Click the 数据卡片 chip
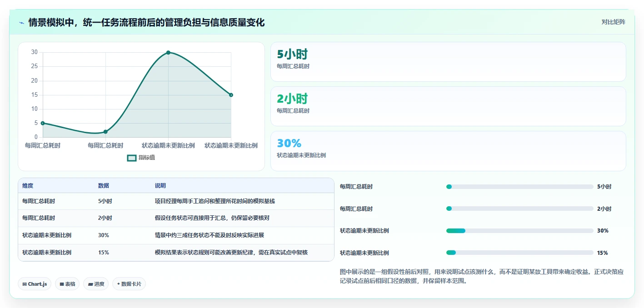Screen dimensions: 644x308 point(129,284)
